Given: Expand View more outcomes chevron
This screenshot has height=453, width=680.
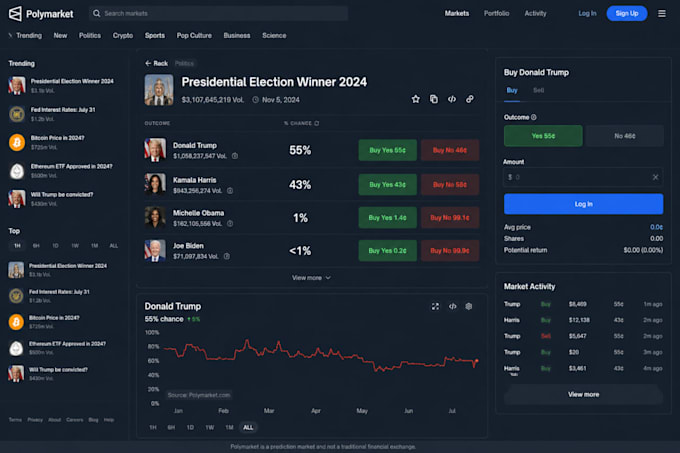Looking at the screenshot, I should point(328,278).
